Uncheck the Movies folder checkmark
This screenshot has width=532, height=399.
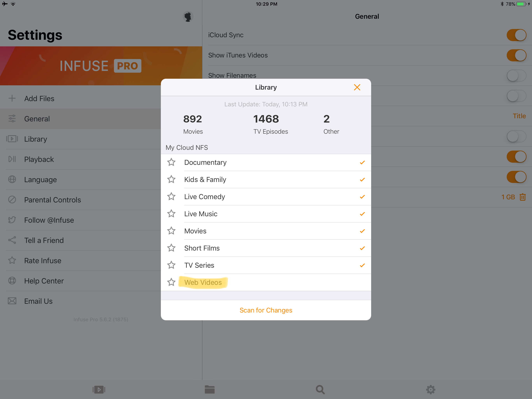click(362, 231)
